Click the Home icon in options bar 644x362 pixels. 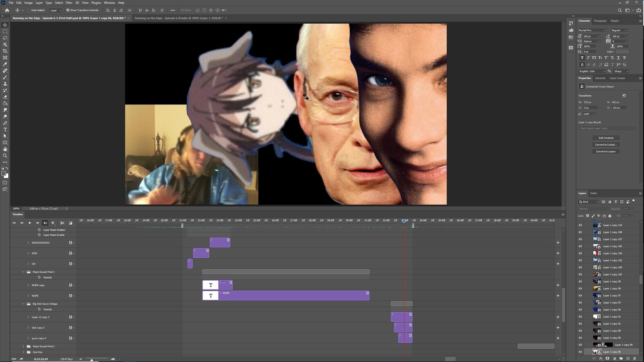tap(7, 10)
